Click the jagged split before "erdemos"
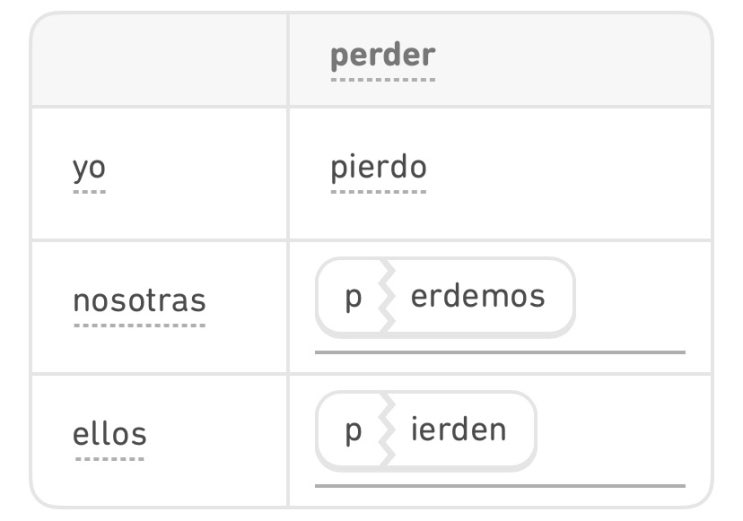 tap(384, 298)
